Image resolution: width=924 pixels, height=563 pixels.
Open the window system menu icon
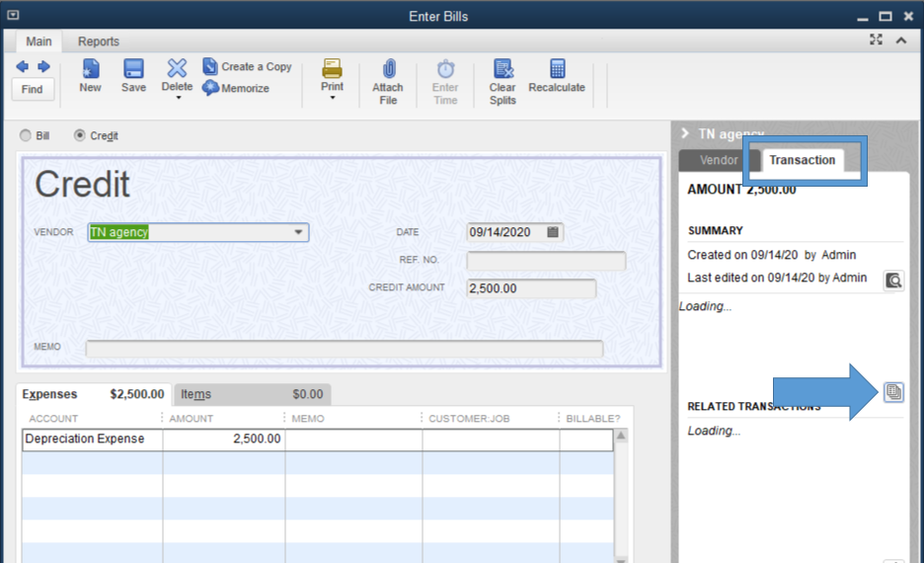point(14,16)
